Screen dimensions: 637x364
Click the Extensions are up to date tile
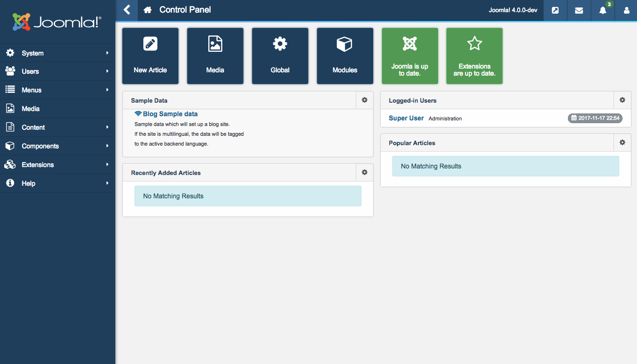(x=474, y=56)
